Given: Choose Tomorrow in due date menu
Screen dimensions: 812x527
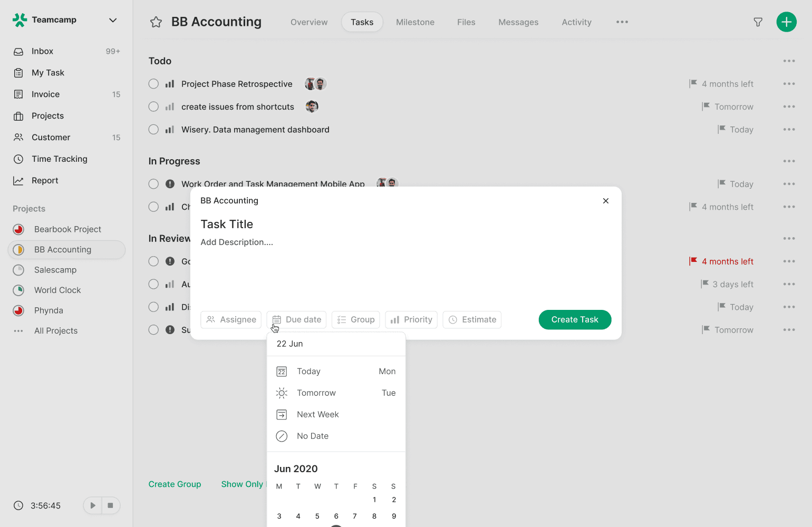Looking at the screenshot, I should click(336, 393).
